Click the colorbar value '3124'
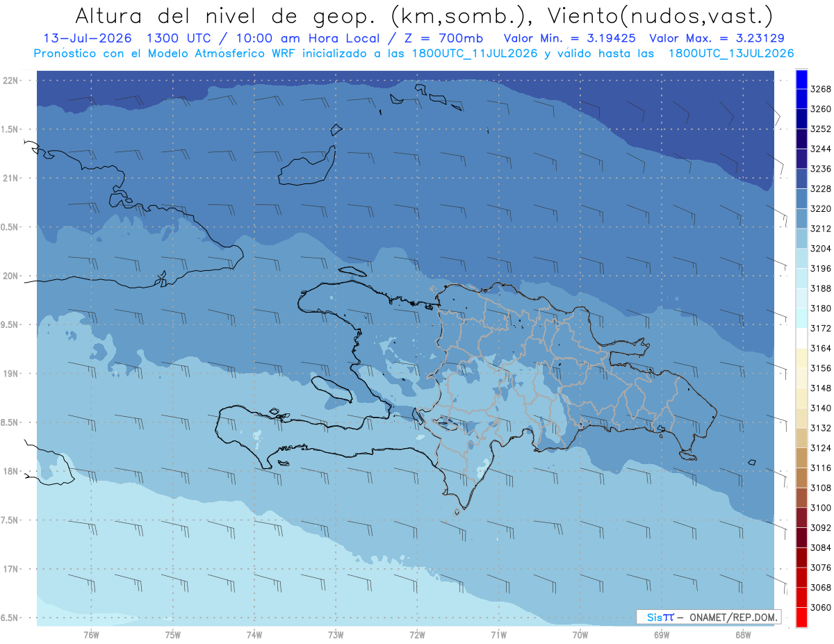Image resolution: width=834 pixels, height=644 pixels. 821,448
